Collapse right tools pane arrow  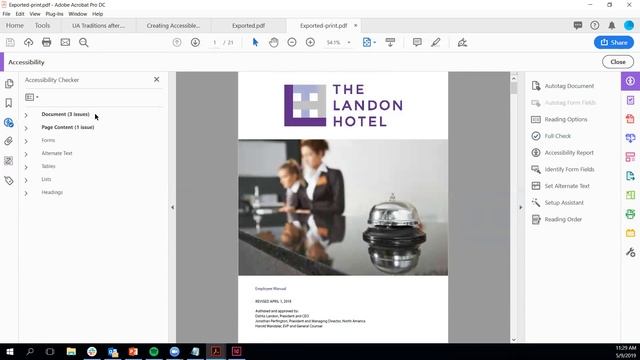[520, 207]
